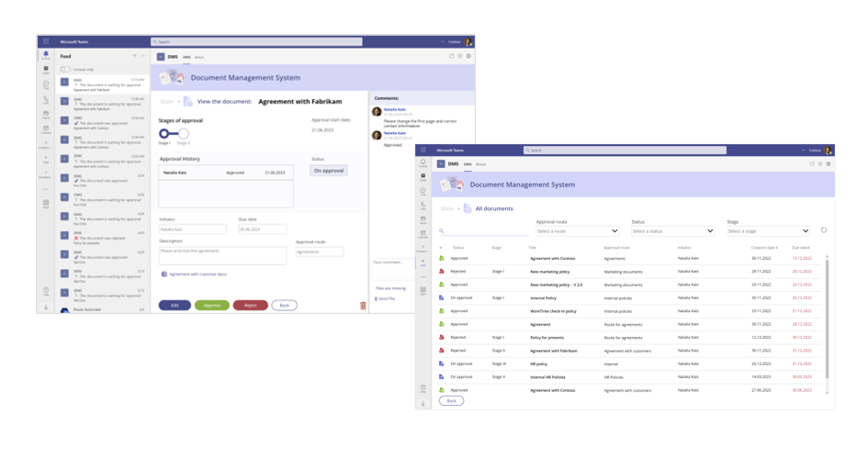
Task: Click document icon beside View the document
Action: pyautogui.click(x=188, y=101)
